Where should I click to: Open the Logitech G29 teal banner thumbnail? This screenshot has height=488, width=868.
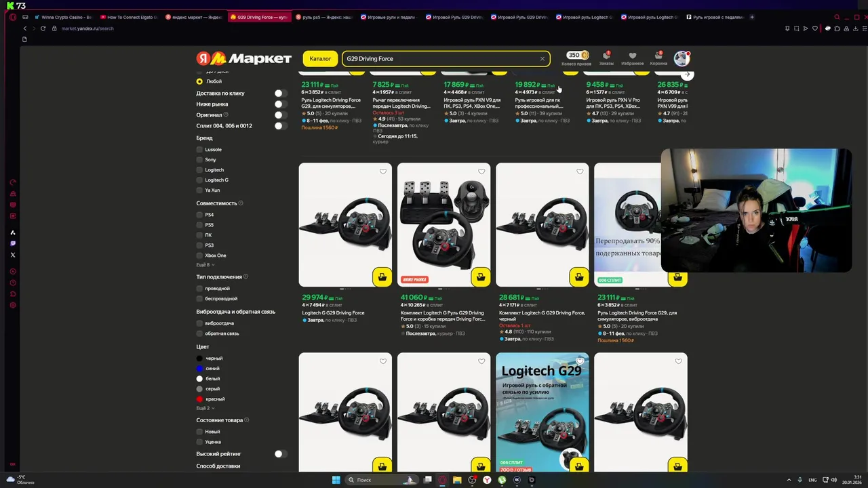coord(542,412)
